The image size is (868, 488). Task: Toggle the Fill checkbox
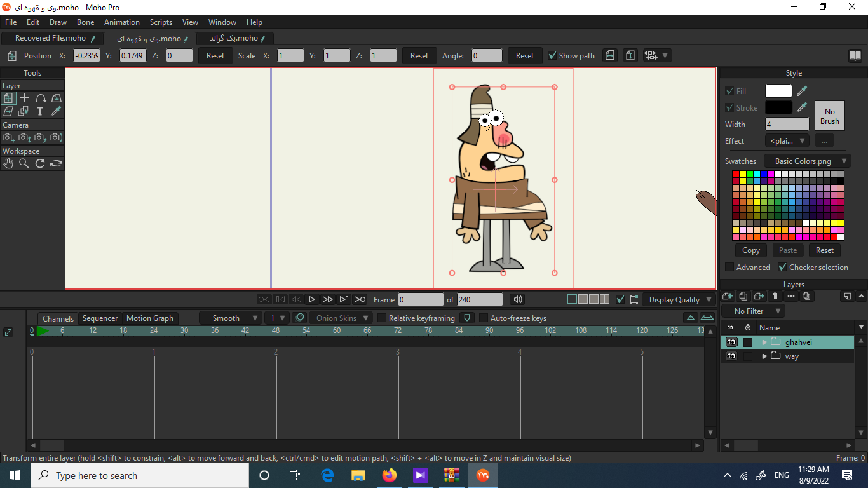click(x=729, y=91)
